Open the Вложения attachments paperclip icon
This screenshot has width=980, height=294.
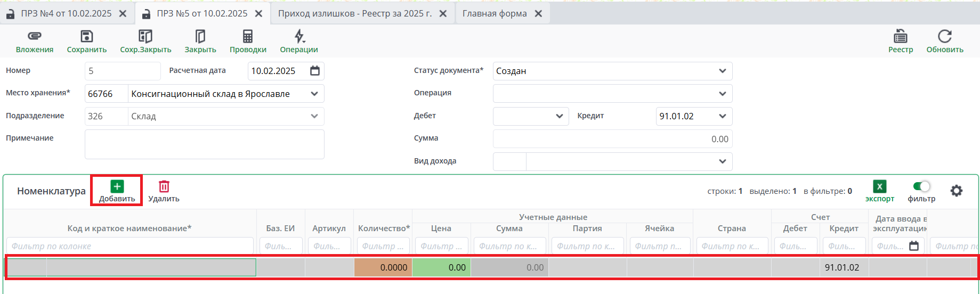click(x=34, y=37)
